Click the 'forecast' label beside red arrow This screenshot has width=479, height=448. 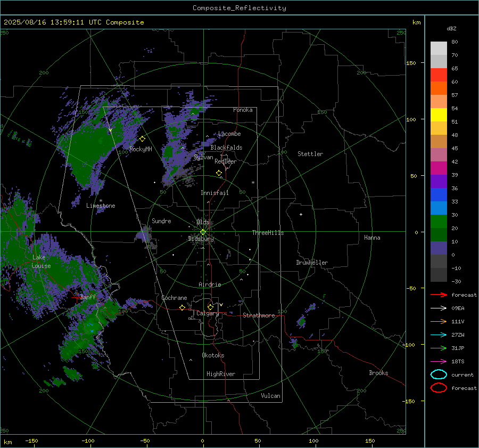click(464, 295)
